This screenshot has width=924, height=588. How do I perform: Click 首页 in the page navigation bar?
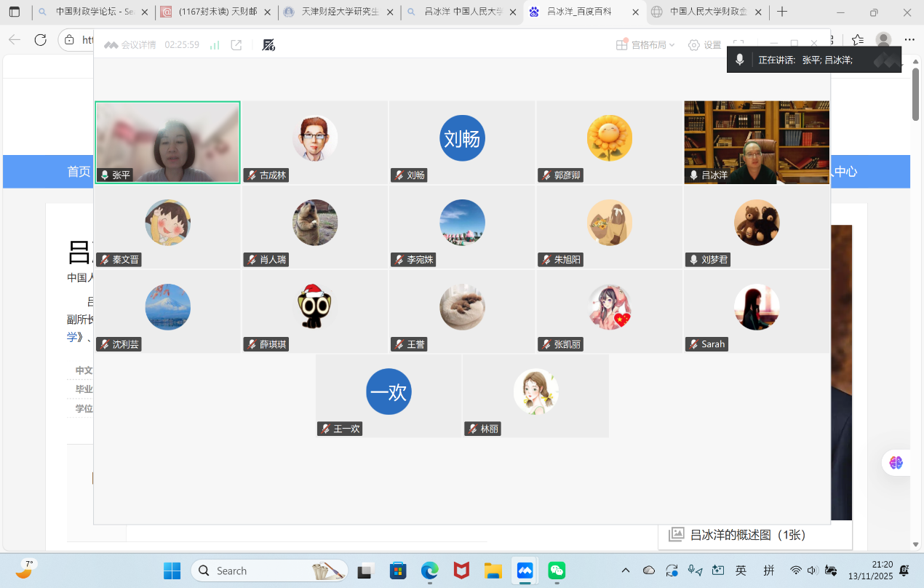coord(79,172)
